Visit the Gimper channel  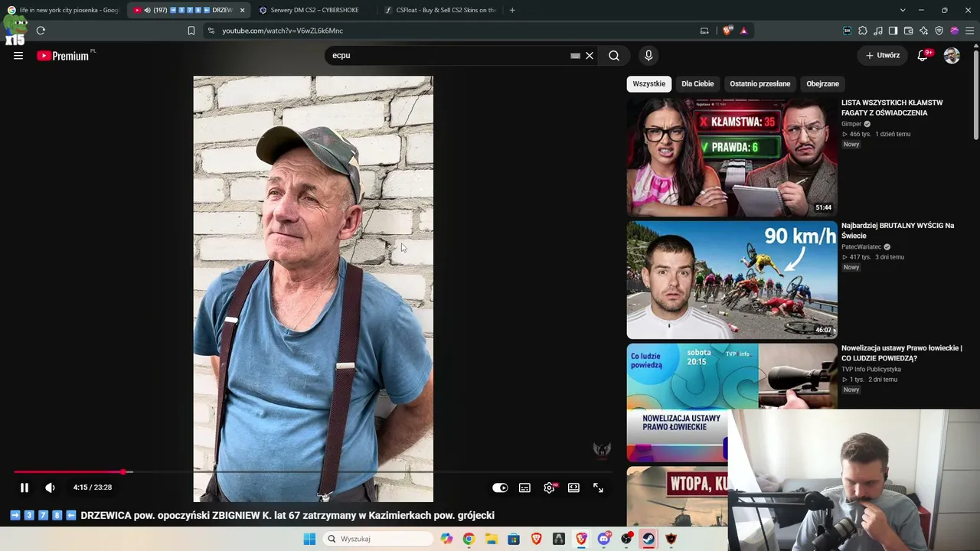pyautogui.click(x=851, y=124)
